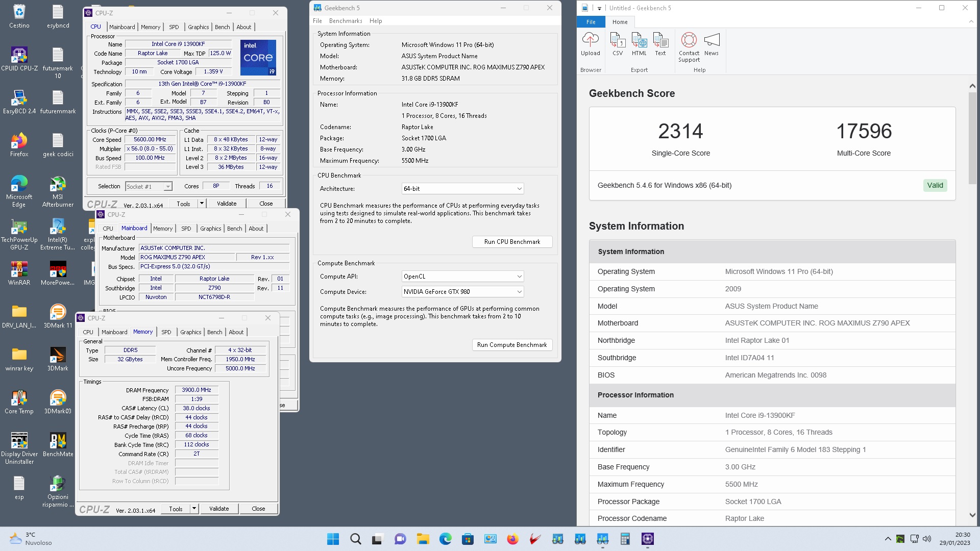Launch Intel Extreme Tuning desktop icon
980x551 pixels.
pos(58,234)
